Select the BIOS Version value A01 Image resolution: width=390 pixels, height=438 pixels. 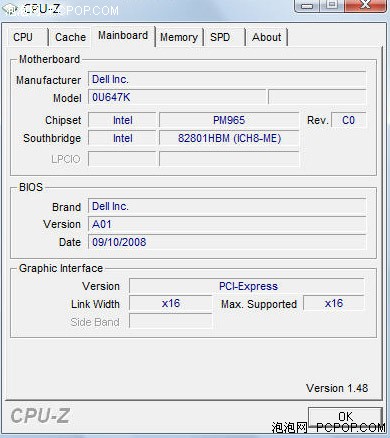pos(227,224)
